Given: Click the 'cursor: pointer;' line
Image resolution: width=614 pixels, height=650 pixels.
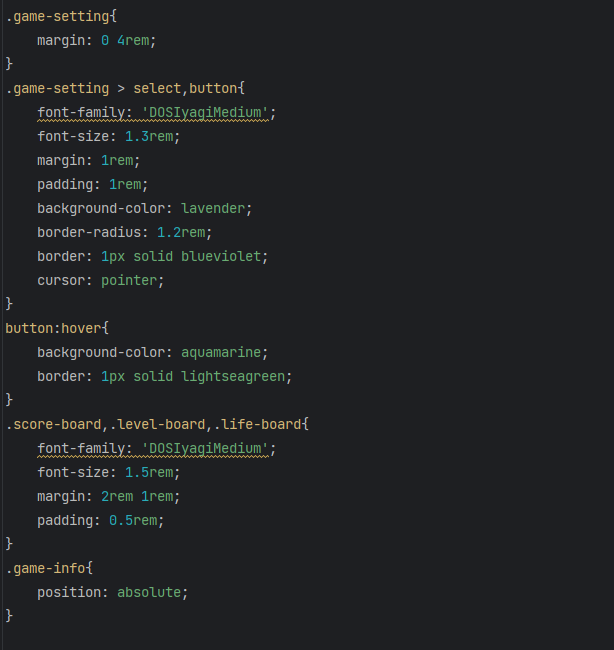Looking at the screenshot, I should pyautogui.click(x=101, y=281).
